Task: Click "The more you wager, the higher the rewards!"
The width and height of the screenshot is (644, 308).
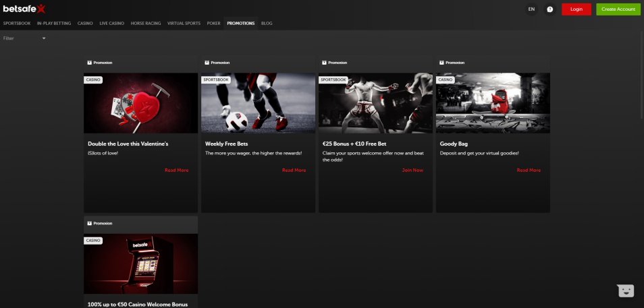Action: [254, 154]
